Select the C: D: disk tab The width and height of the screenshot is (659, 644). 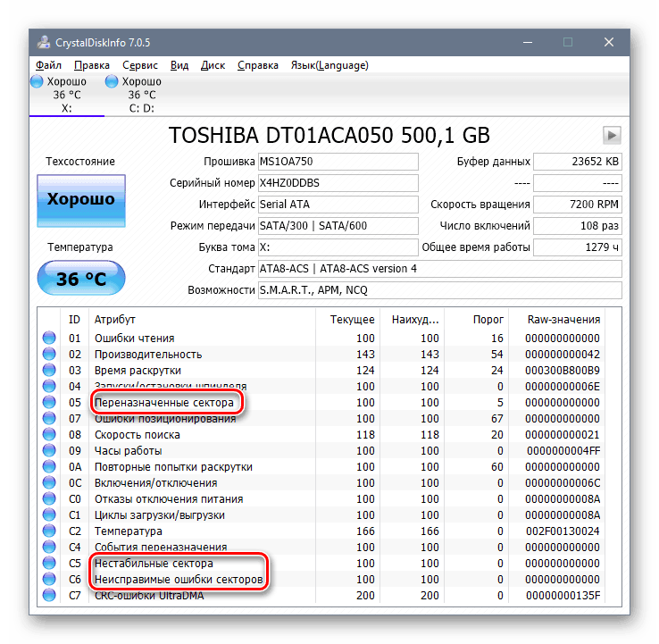(x=142, y=95)
